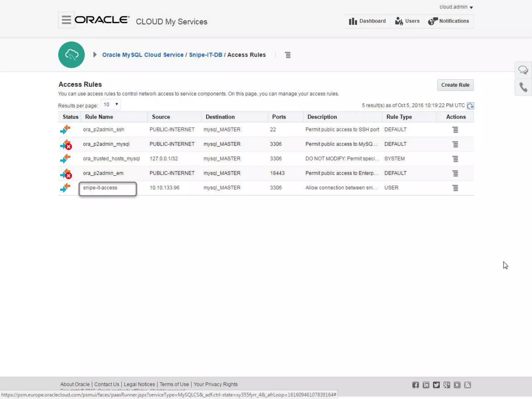532x399 pixels.
Task: Open the Twitter footer icon
Action: tap(436, 385)
